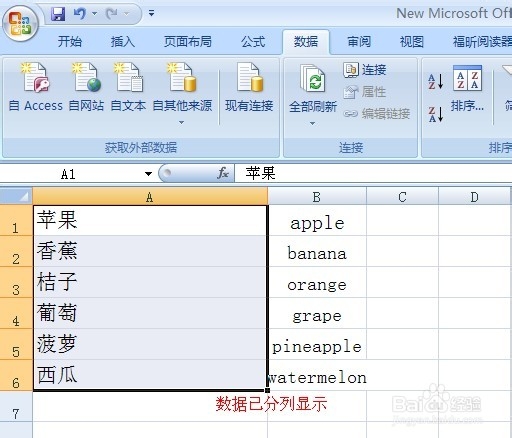Click the selection fill handle
This screenshot has width=512, height=438.
tap(267, 390)
